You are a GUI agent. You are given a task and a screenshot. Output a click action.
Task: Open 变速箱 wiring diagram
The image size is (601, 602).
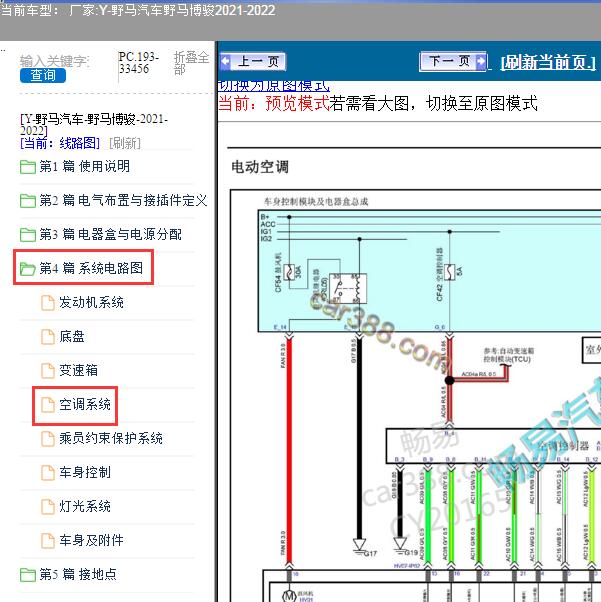[78, 370]
